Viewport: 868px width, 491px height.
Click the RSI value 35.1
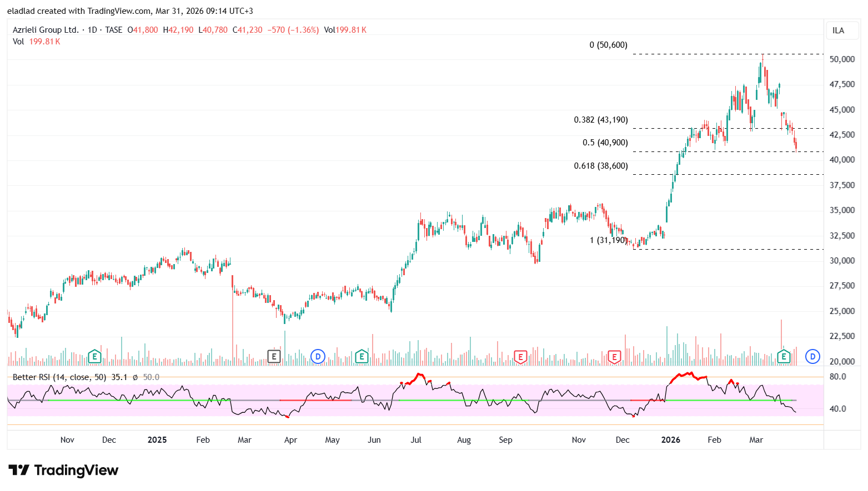[119, 377]
